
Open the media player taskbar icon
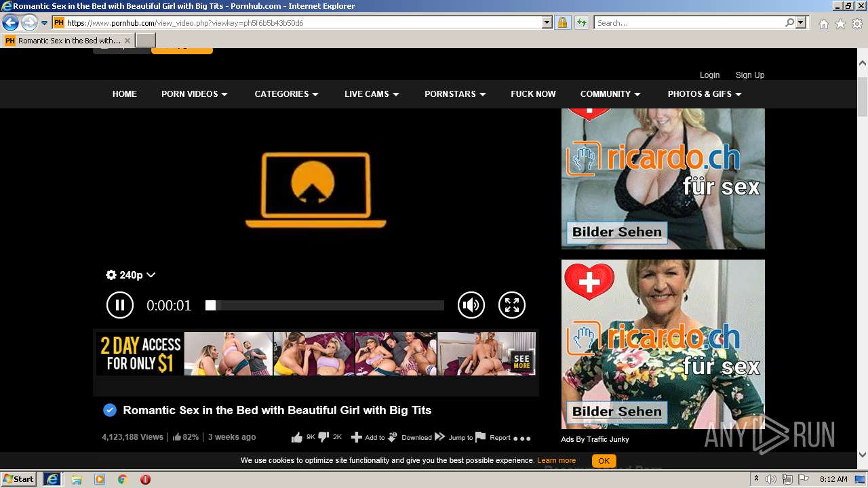[100, 479]
